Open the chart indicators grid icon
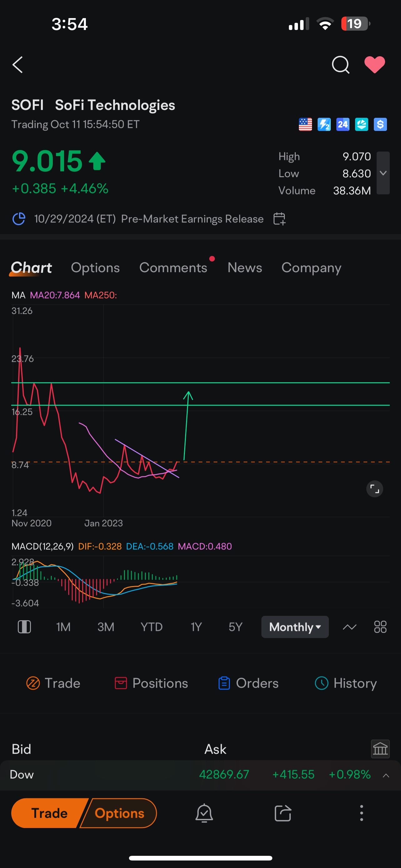This screenshot has height=868, width=401. click(x=380, y=627)
